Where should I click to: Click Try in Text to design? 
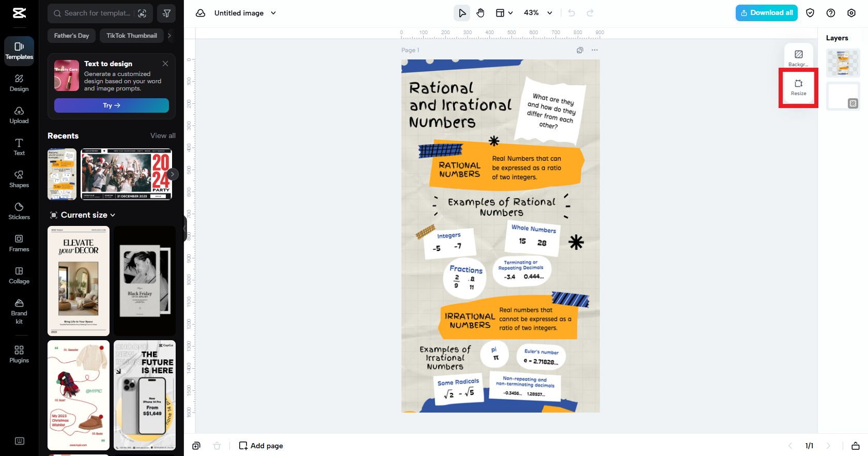click(111, 105)
